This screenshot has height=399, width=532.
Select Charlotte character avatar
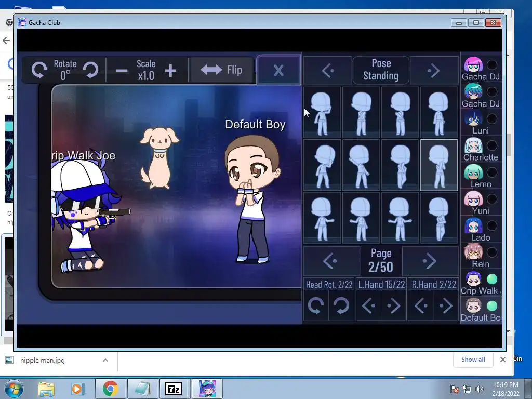coord(473,145)
